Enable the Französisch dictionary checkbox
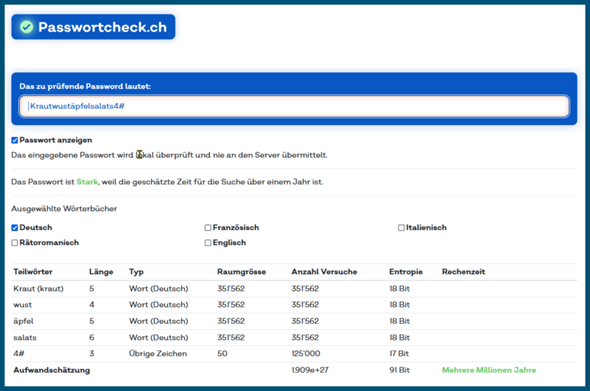Image resolution: width=590 pixels, height=391 pixels. pyautogui.click(x=208, y=228)
